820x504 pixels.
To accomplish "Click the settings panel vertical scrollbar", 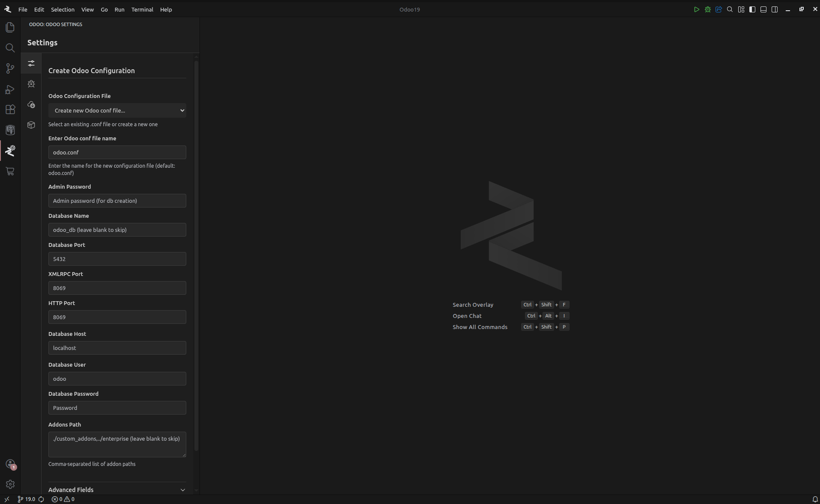I will point(197,256).
